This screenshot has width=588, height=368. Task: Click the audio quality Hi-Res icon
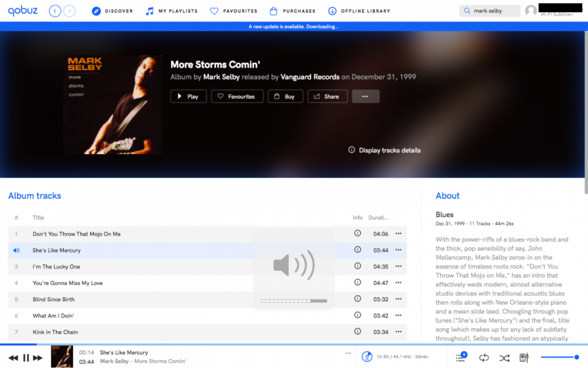click(367, 356)
